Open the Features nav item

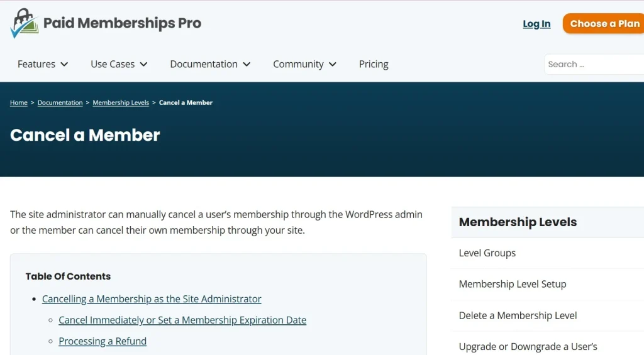(x=36, y=64)
